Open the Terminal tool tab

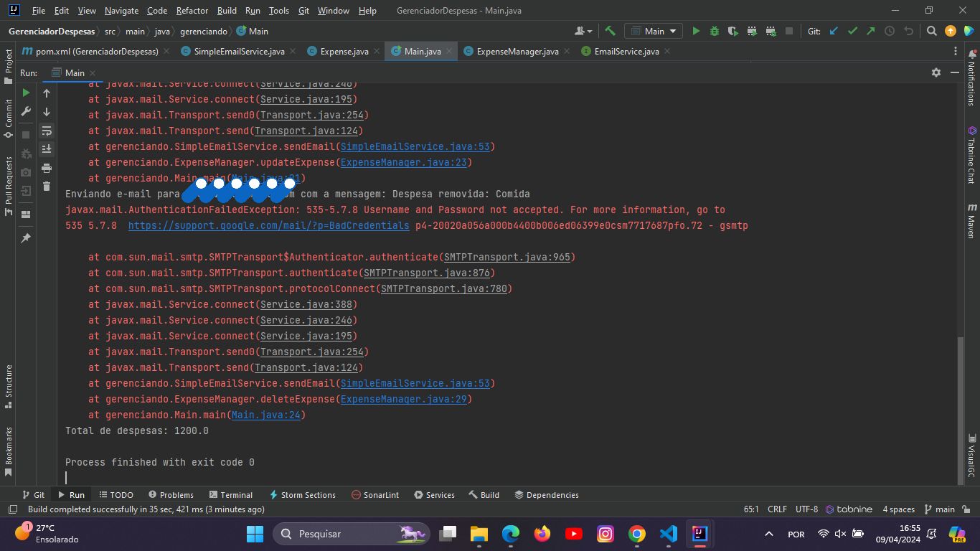230,495
